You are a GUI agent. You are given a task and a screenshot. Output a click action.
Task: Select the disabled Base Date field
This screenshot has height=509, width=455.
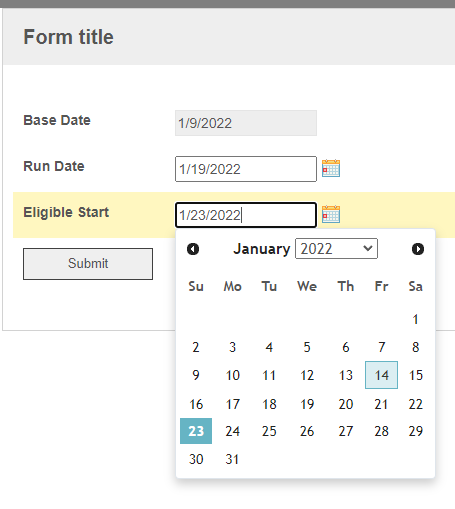[x=246, y=123]
